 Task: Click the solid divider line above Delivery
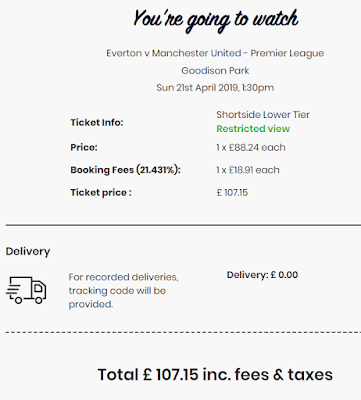183,225
